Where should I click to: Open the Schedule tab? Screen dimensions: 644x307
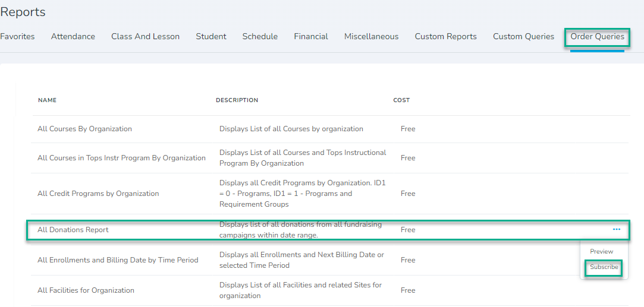click(260, 36)
